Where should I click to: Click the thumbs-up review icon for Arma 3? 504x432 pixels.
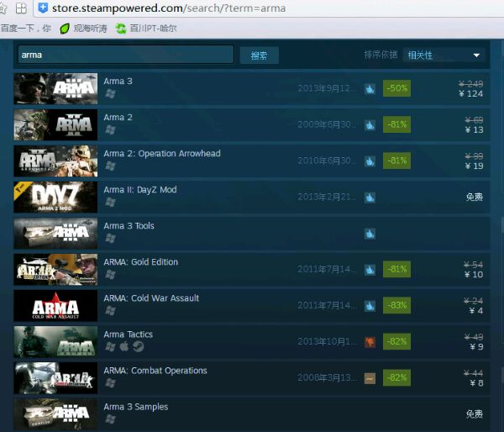[370, 89]
